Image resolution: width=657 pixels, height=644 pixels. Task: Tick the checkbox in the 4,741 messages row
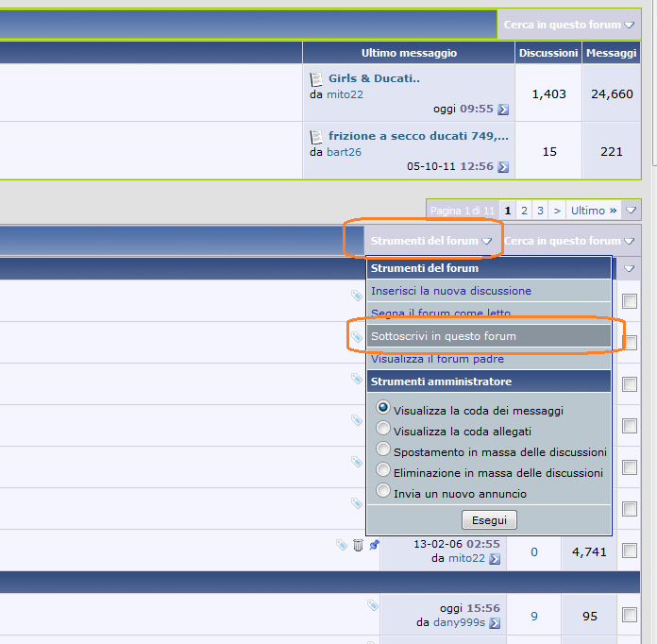630,551
